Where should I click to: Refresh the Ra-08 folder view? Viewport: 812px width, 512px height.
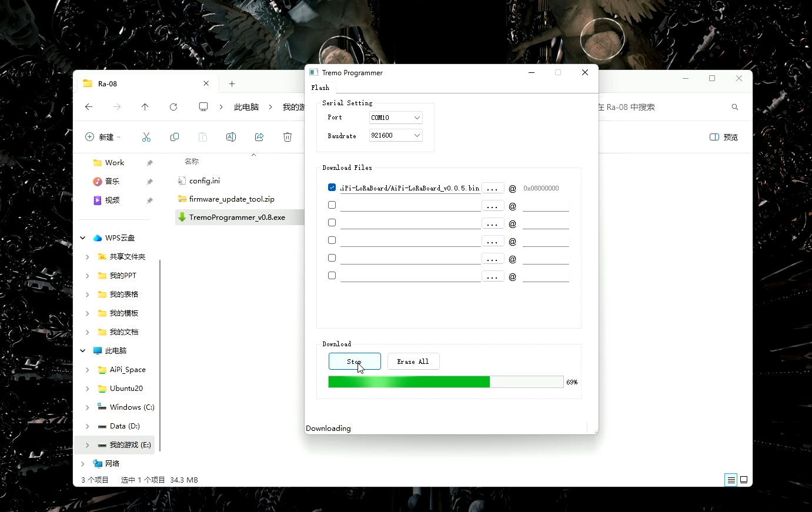pyautogui.click(x=173, y=107)
